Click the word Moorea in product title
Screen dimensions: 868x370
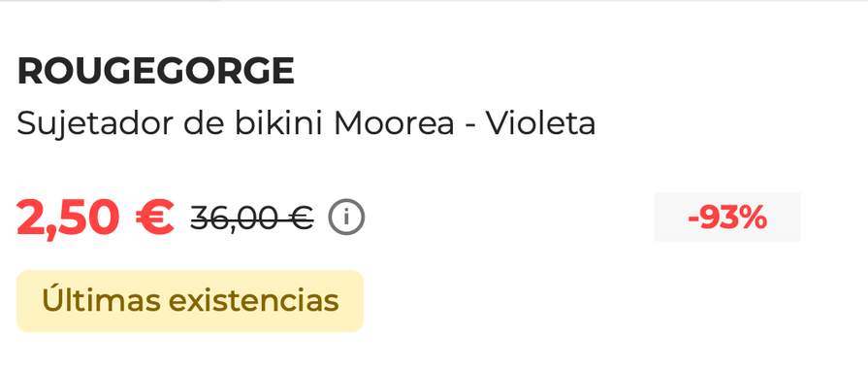[394, 123]
